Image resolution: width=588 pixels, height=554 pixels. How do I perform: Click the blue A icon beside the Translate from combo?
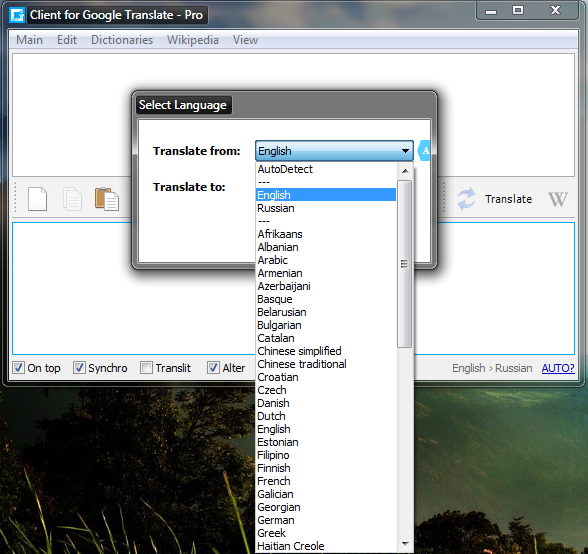(x=424, y=151)
